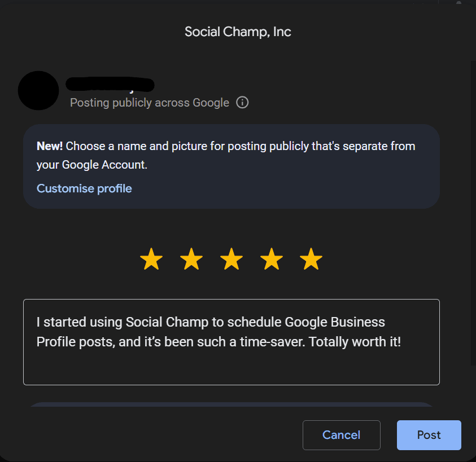Click the blacked-out account name
This screenshot has height=462, width=476.
(x=110, y=85)
